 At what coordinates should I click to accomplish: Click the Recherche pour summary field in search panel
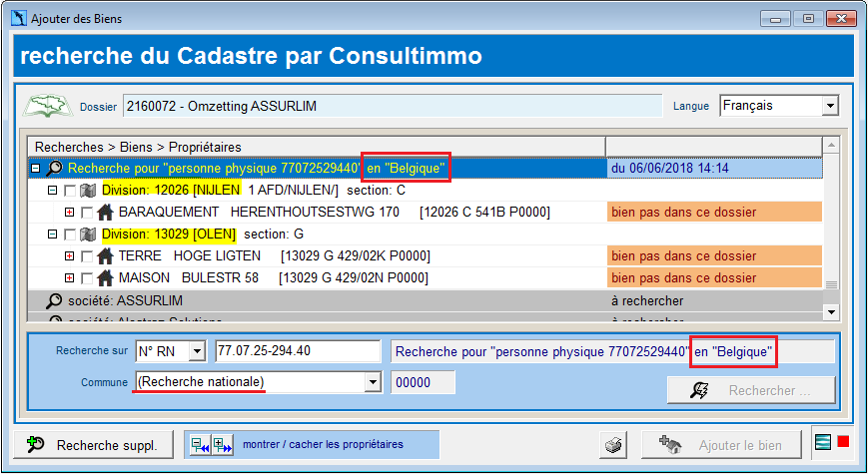coord(612,352)
